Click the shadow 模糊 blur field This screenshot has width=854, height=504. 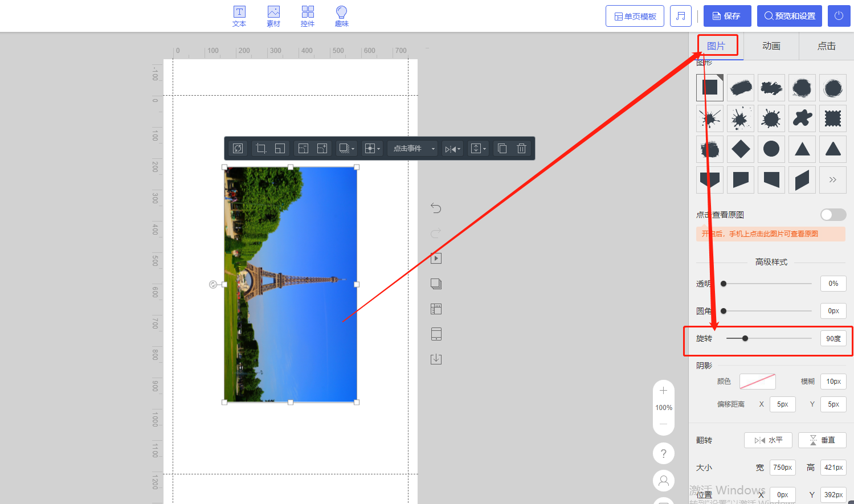pyautogui.click(x=833, y=382)
